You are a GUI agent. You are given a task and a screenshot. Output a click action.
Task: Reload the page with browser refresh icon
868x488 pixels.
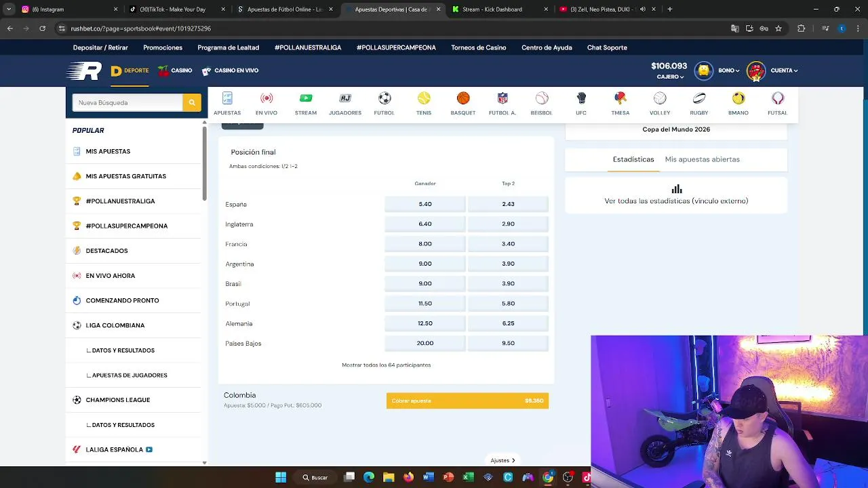click(42, 28)
